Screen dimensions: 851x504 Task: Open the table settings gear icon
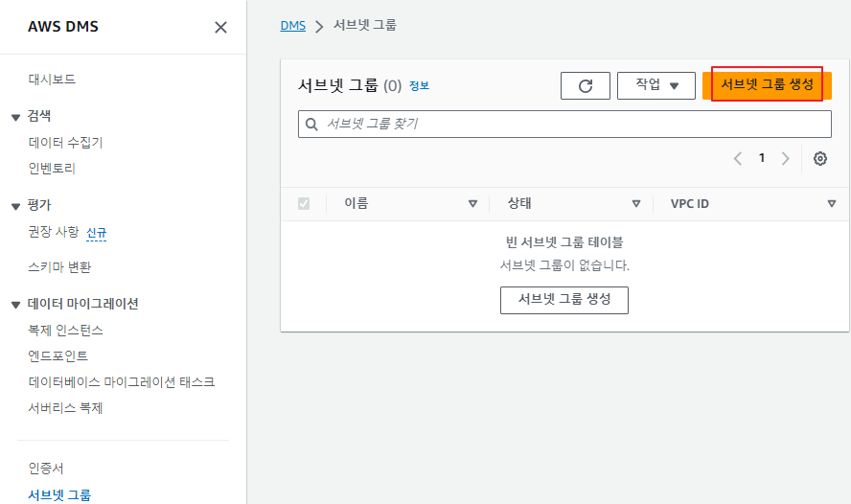point(820,158)
